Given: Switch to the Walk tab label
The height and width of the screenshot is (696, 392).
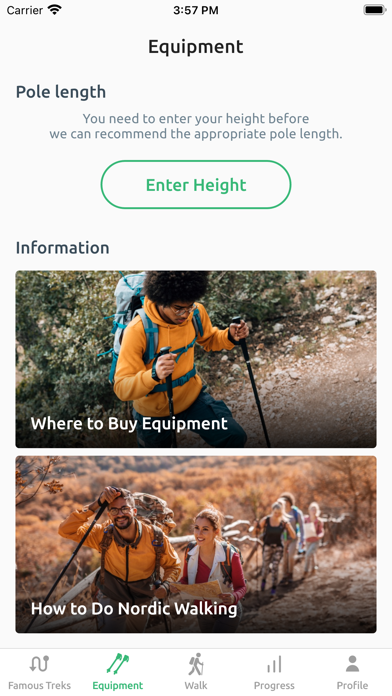Looking at the screenshot, I should point(196,685).
